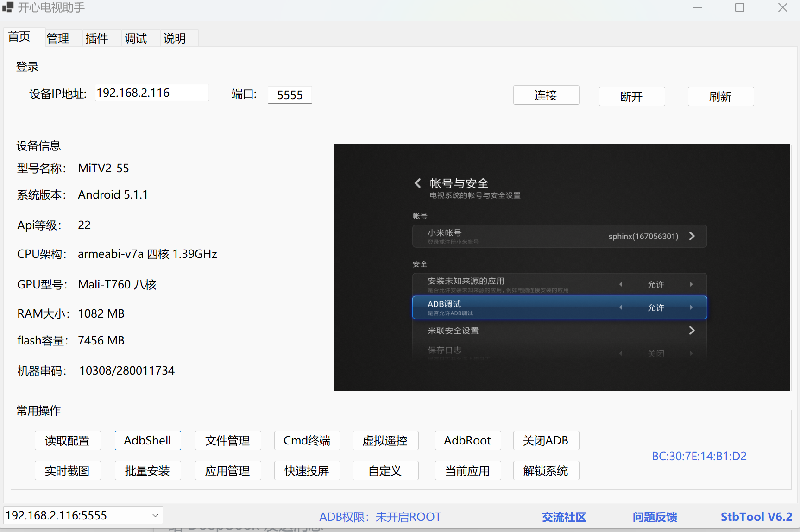800x532 pixels.
Task: Open 米联安全设置 row chevron
Action: [x=692, y=330]
